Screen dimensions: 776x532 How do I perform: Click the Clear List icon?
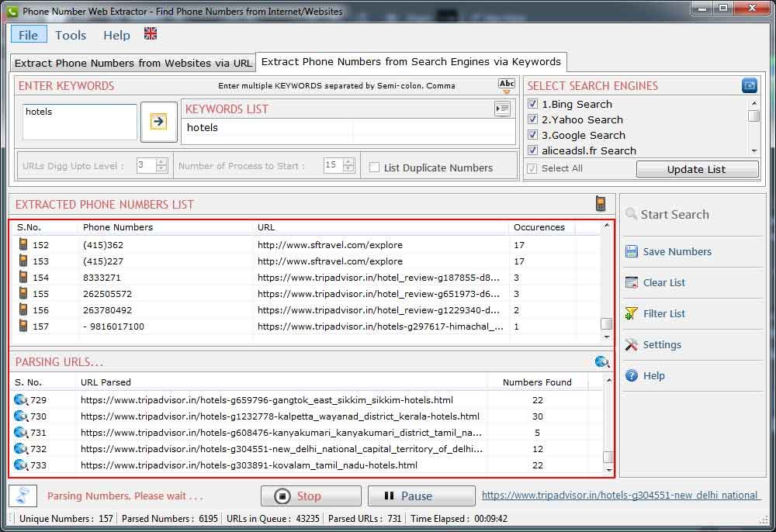point(632,282)
